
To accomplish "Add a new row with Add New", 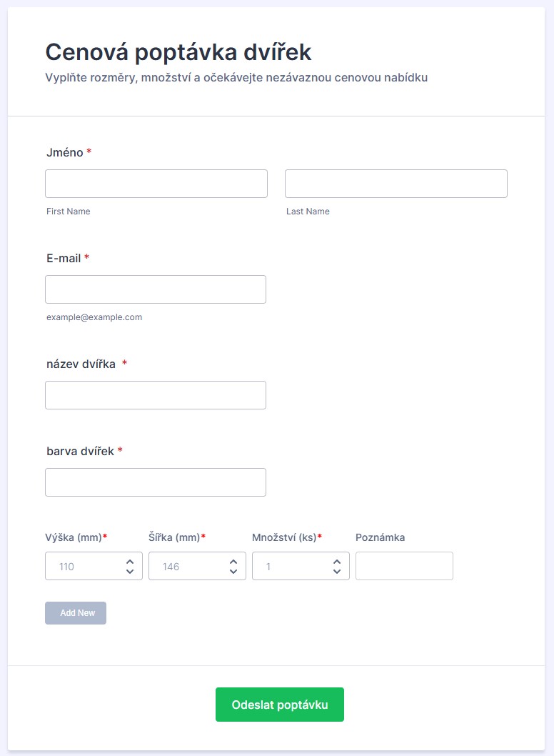I will pyautogui.click(x=76, y=613).
